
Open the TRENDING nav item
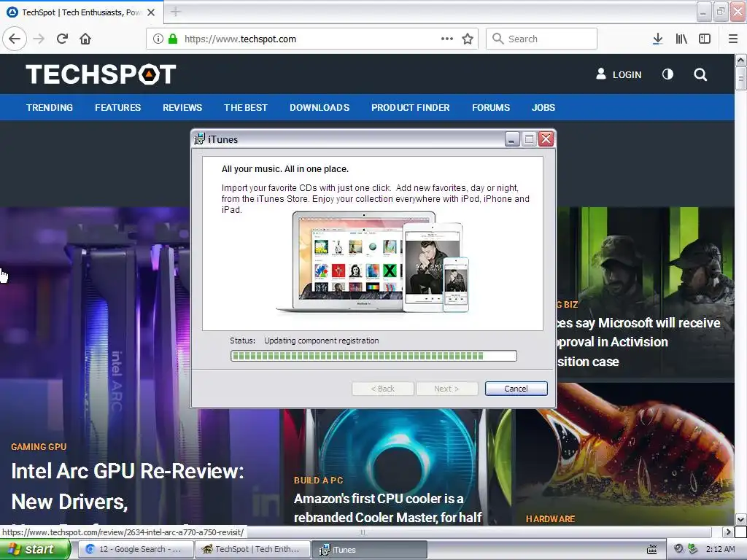[50, 108]
